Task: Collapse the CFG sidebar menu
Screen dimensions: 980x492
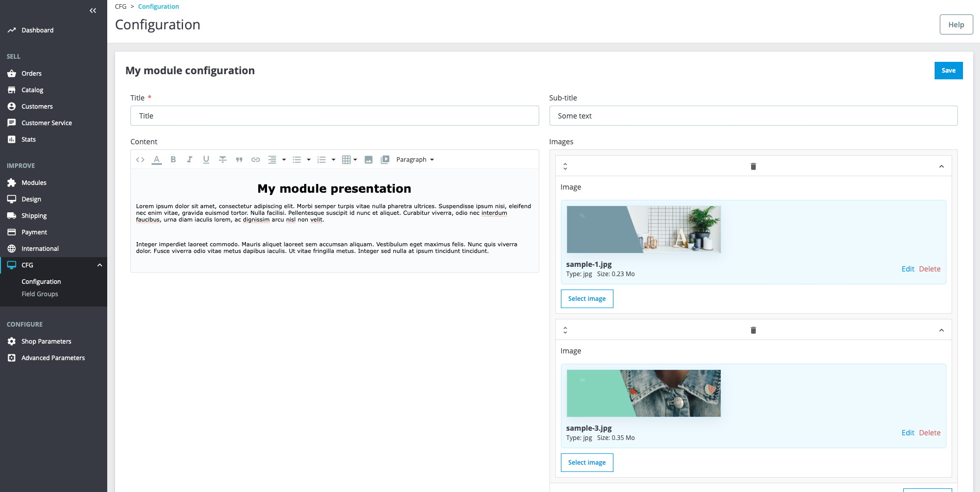Action: [x=99, y=265]
